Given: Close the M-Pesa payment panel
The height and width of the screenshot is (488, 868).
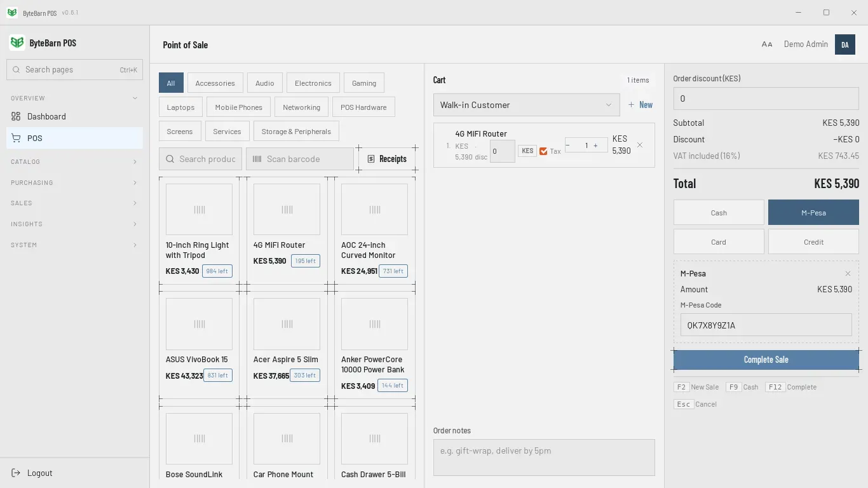Looking at the screenshot, I should (x=848, y=273).
